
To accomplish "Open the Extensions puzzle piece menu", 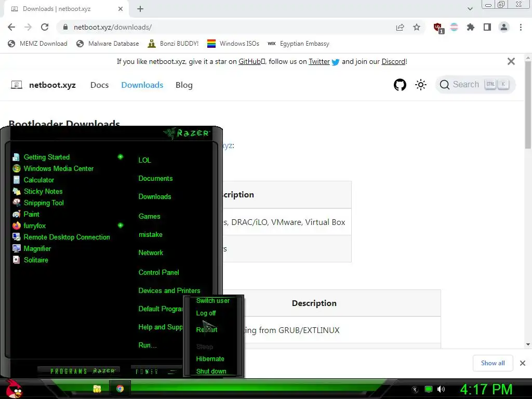I will click(471, 27).
